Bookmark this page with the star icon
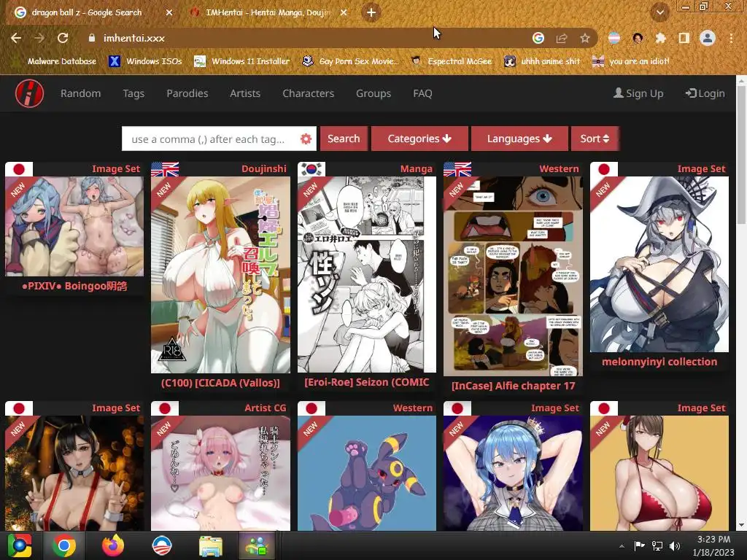Screen dimensions: 747x560 584,38
